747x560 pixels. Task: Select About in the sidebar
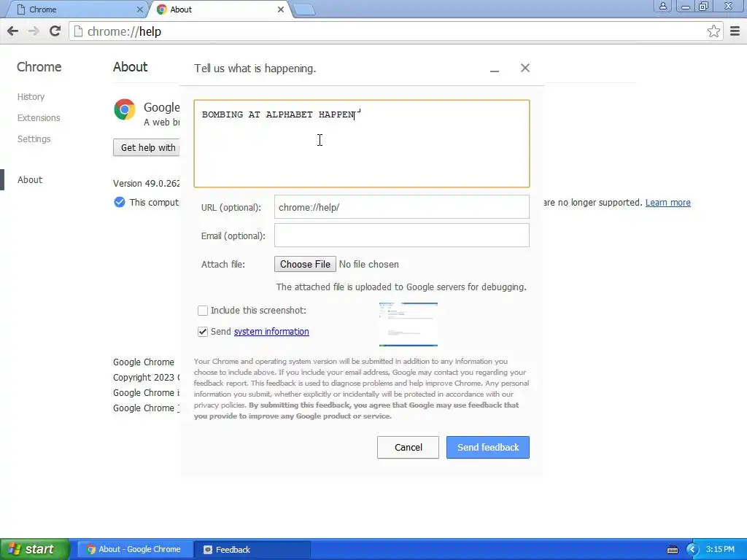click(29, 179)
